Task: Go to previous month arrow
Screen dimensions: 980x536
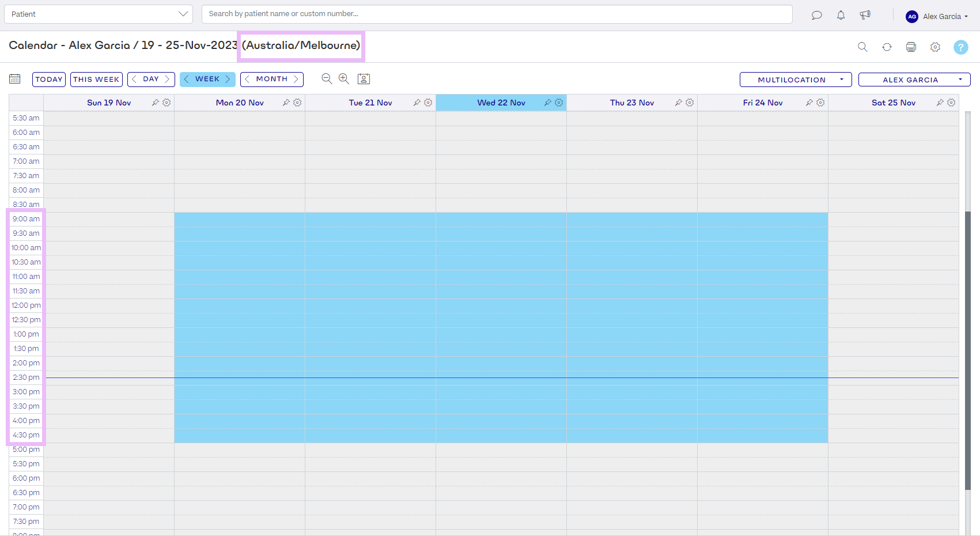Action: coord(247,79)
